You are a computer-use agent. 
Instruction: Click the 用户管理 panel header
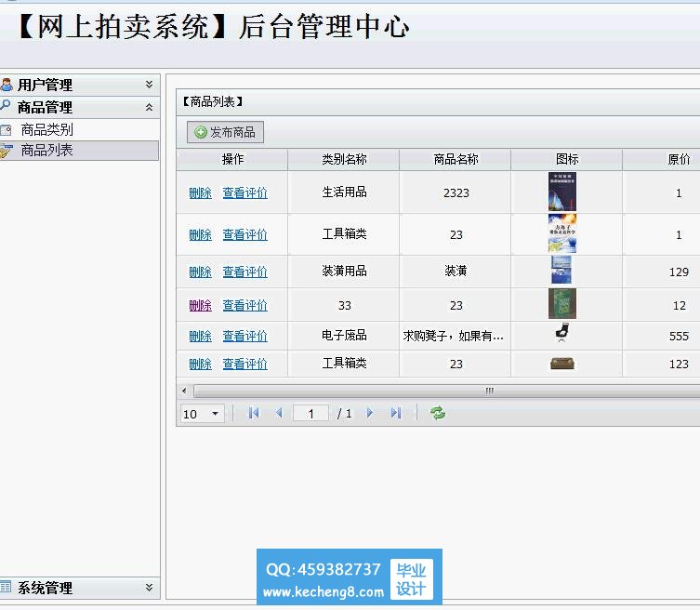[x=79, y=85]
